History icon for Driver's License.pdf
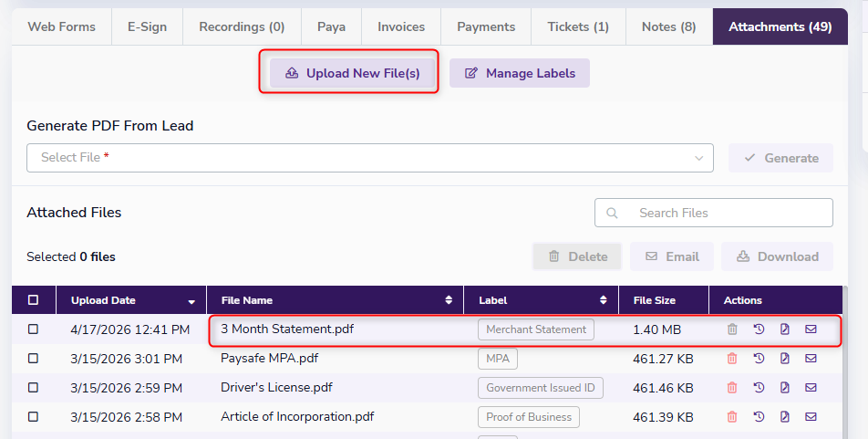This screenshot has height=439, width=868. pos(759,388)
